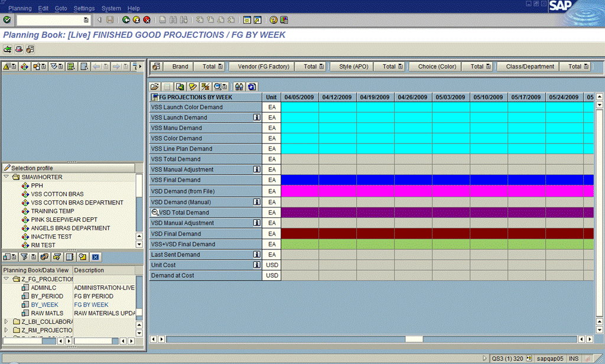605x364 pixels.
Task: Select the ADMINLC data view
Action: tap(44, 288)
